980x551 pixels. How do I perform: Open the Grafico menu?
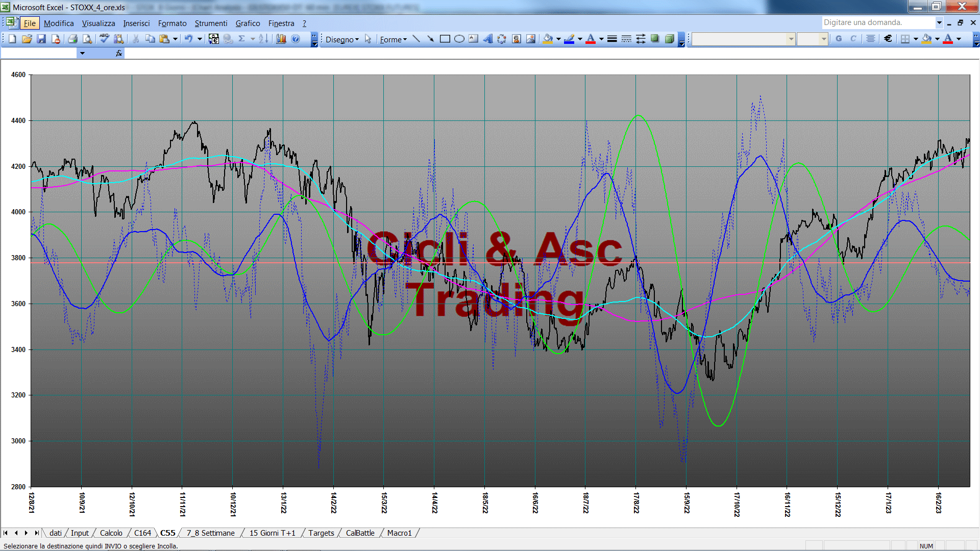pos(248,23)
